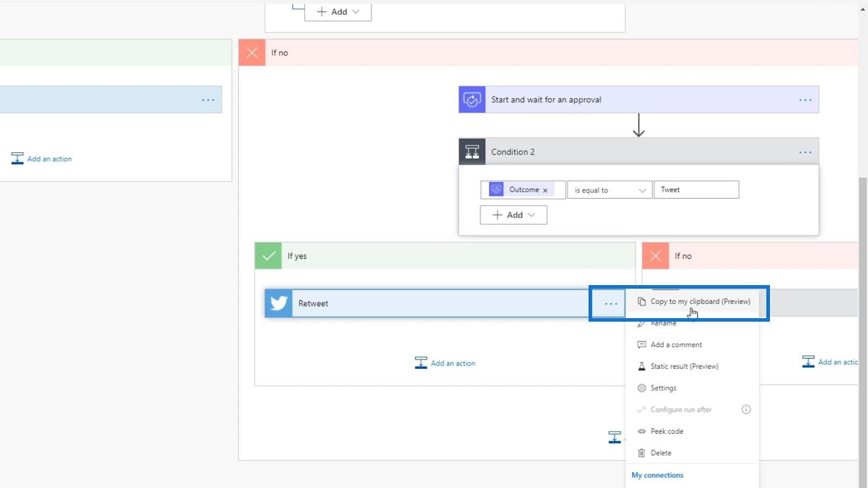Select Peek code menu option
868x488 pixels.
tap(693, 432)
